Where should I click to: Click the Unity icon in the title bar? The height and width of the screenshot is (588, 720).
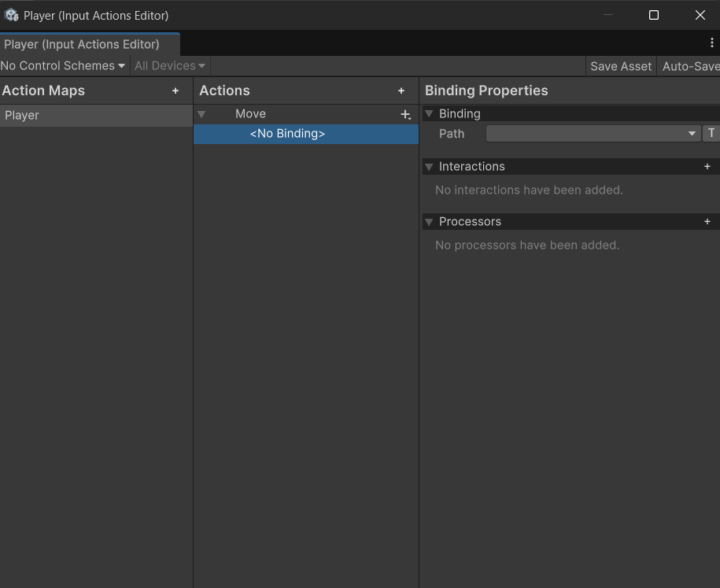[x=11, y=15]
